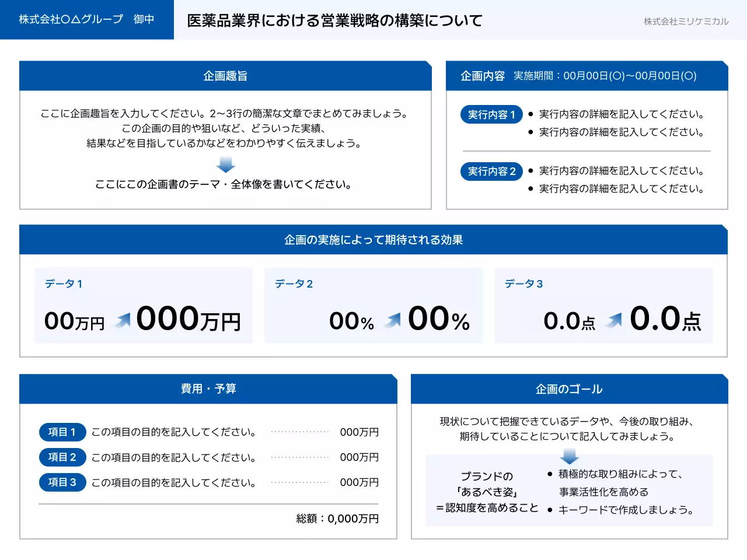
Task: Click the 項目1 pill label
Action: [x=62, y=432]
